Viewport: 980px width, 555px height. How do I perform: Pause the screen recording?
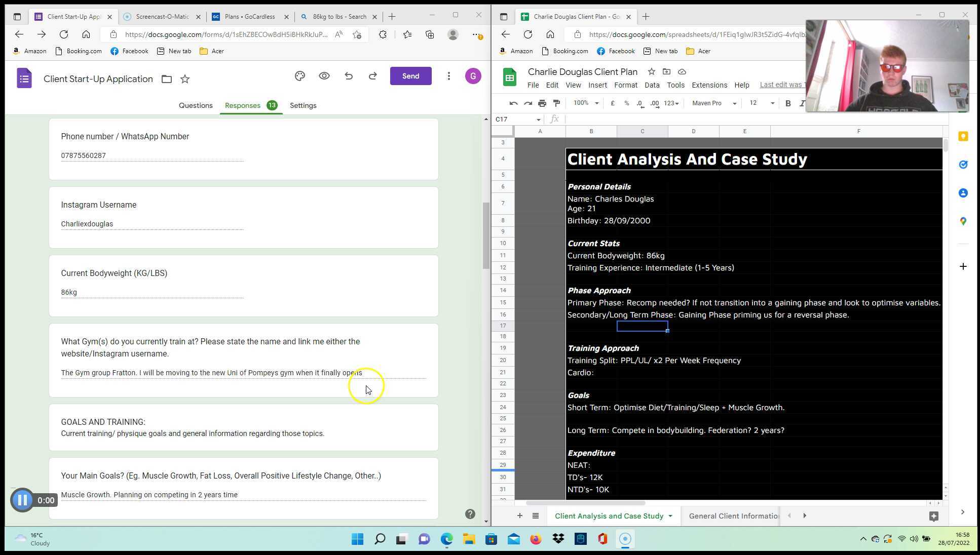pyautogui.click(x=22, y=500)
